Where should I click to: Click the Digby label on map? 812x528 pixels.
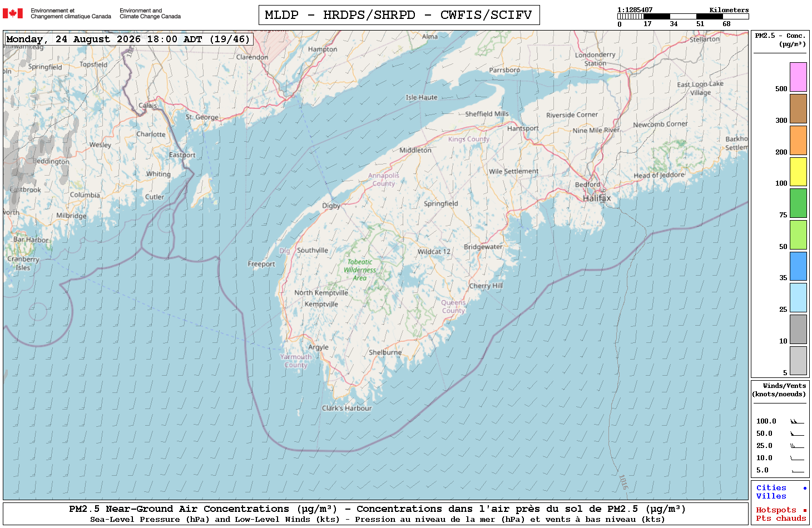(x=331, y=206)
